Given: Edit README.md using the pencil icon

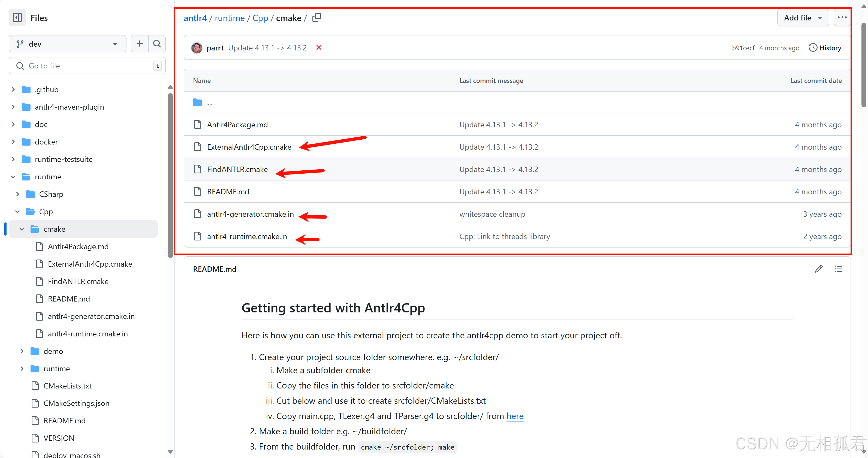Looking at the screenshot, I should click(819, 269).
